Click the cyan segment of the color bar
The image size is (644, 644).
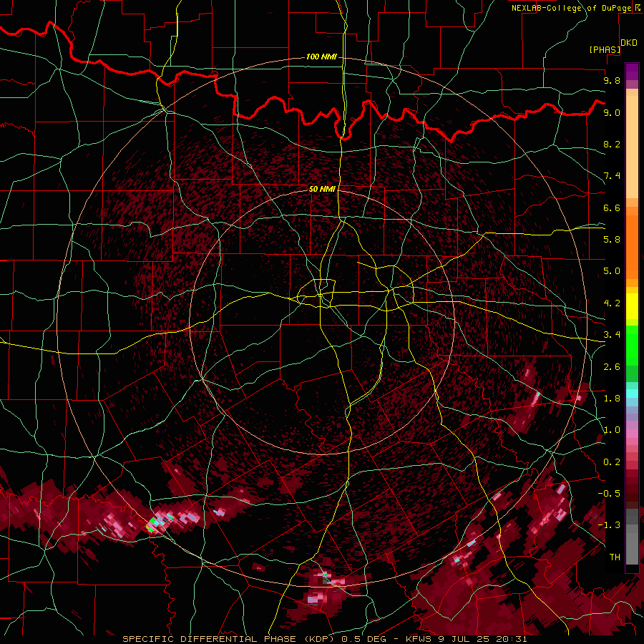[x=632, y=394]
